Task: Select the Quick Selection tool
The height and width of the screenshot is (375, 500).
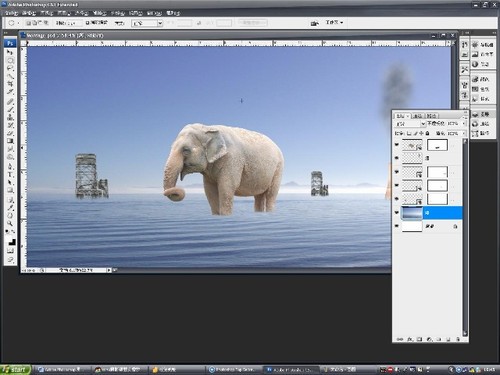Action: pos(10,77)
